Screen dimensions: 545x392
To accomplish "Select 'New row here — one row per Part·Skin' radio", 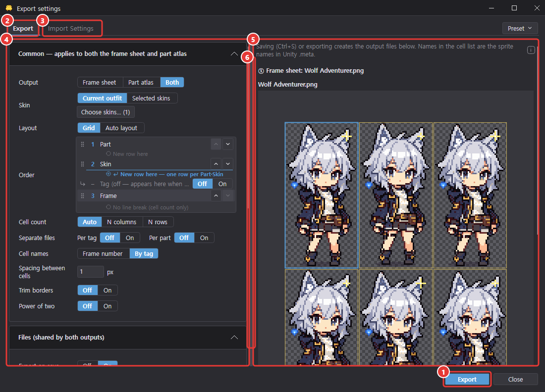I will (109, 174).
